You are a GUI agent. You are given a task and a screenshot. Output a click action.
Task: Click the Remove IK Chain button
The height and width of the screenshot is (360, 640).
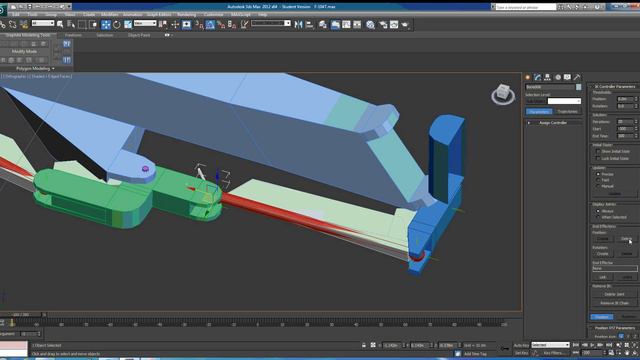pos(614,303)
